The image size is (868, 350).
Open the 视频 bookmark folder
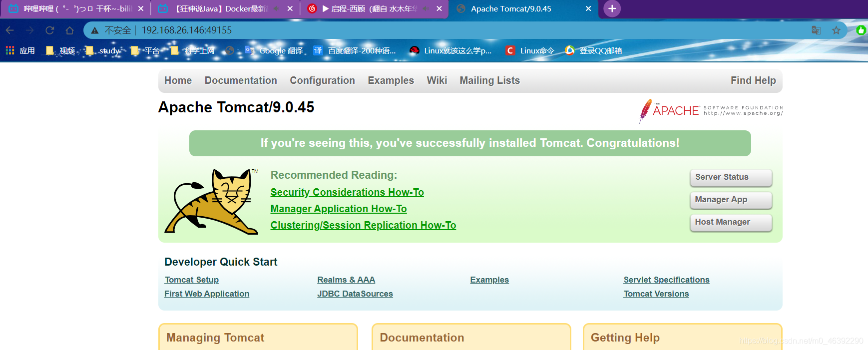(60, 50)
